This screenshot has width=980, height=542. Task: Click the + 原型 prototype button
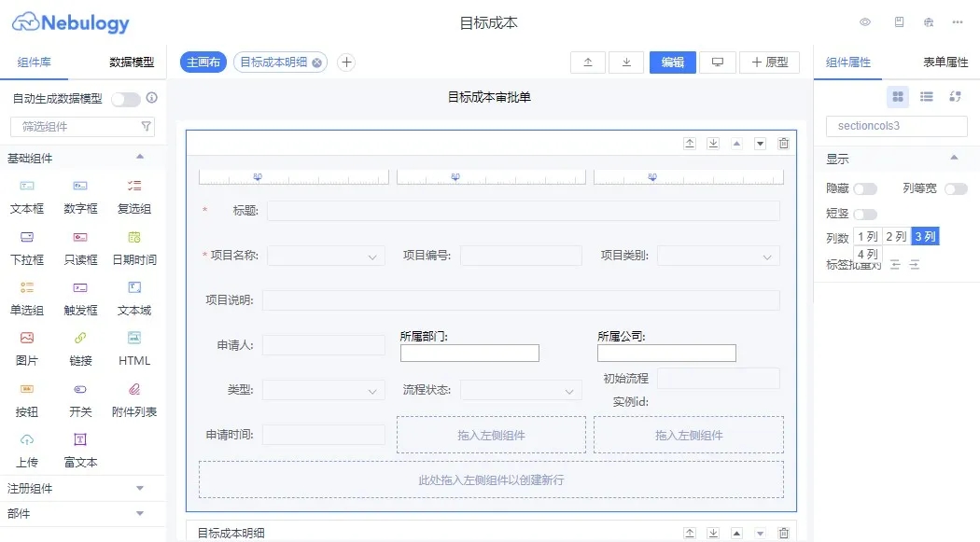(x=769, y=63)
